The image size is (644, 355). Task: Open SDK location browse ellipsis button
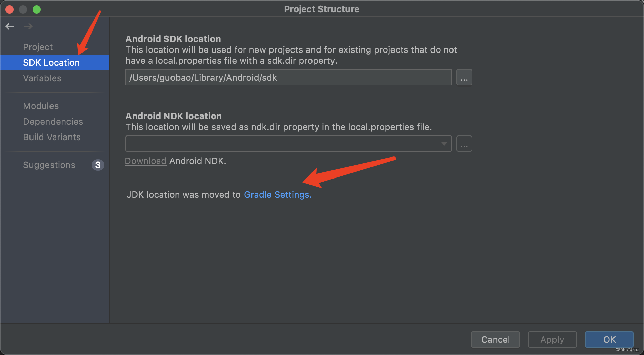point(464,77)
